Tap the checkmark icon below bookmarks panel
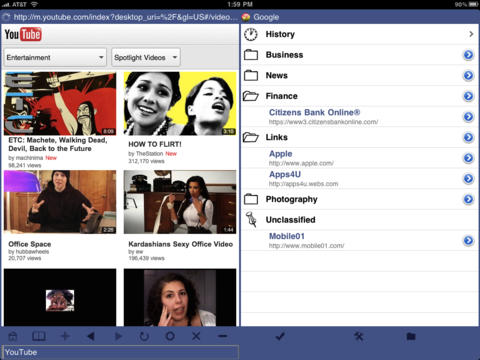The image size is (480, 360). click(x=280, y=336)
